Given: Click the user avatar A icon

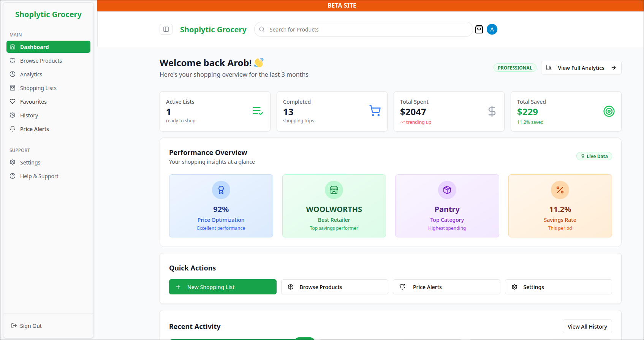Looking at the screenshot, I should coord(492,29).
